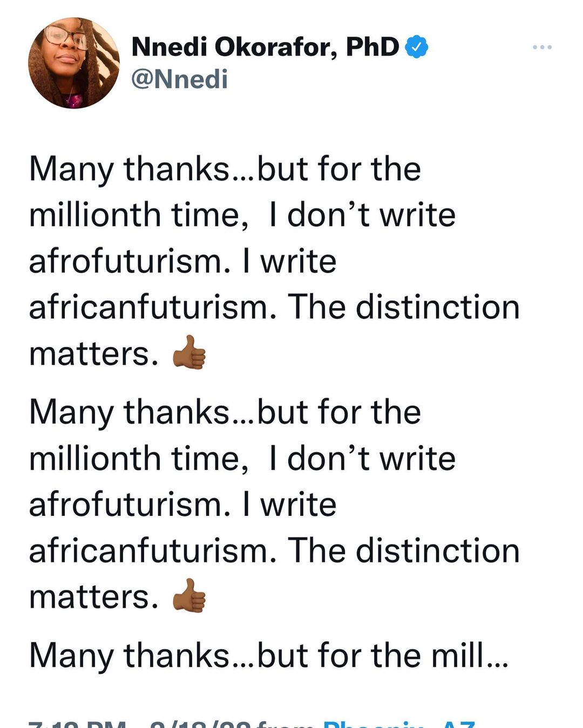Open the @Nnedi handle link
This screenshot has width=583, height=728.
coord(179,79)
